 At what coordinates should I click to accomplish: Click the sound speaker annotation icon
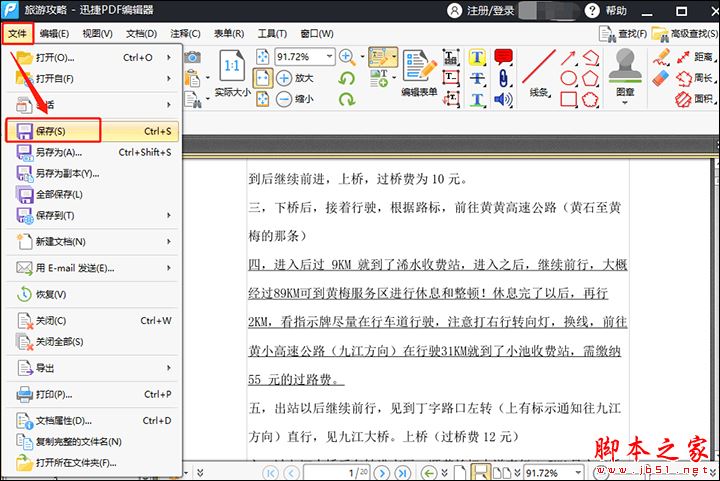coord(503,99)
